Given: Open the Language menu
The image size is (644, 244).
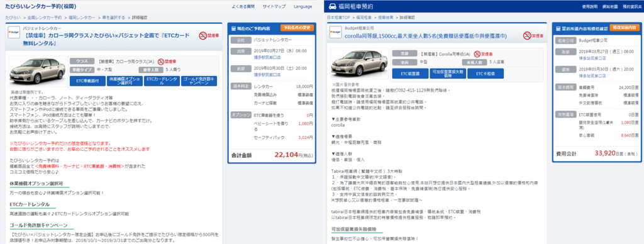Looking at the screenshot, I should 303,7.
